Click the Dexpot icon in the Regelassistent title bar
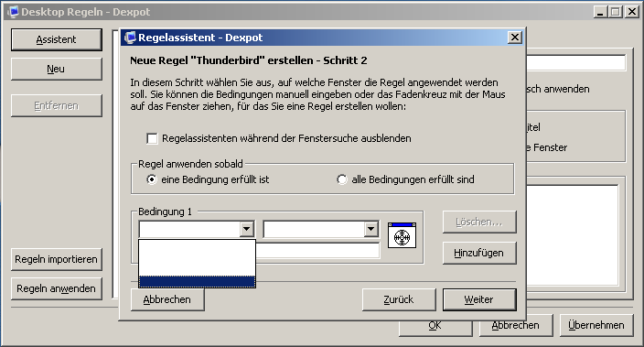Image resolution: width=644 pixels, height=347 pixels. [x=130, y=38]
